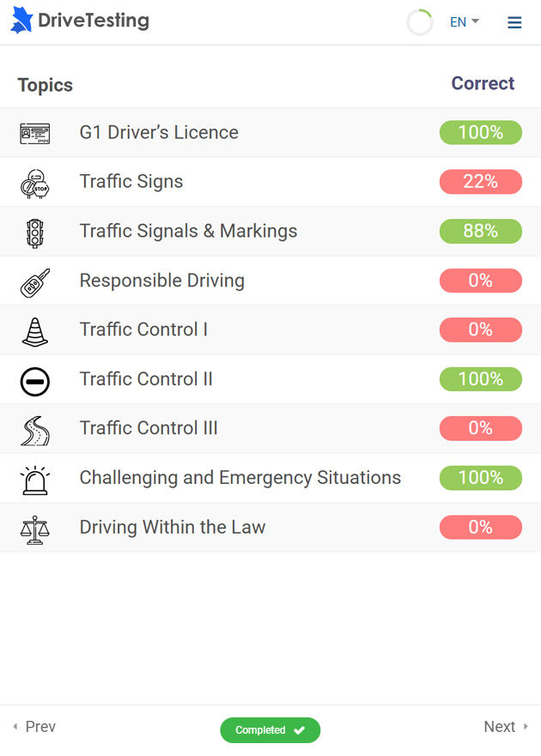Image resolution: width=541 pixels, height=756 pixels.
Task: Open Challenging and Emergency Situations topic
Action: coord(240,477)
